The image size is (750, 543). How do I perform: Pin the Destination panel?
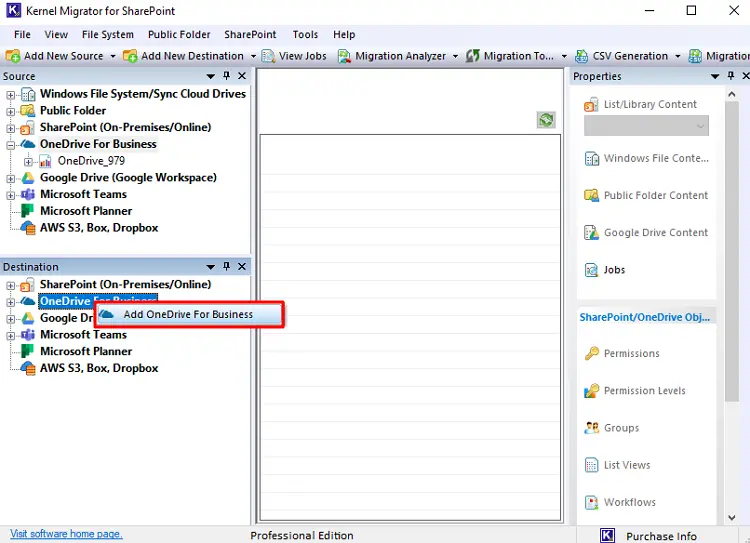click(227, 266)
